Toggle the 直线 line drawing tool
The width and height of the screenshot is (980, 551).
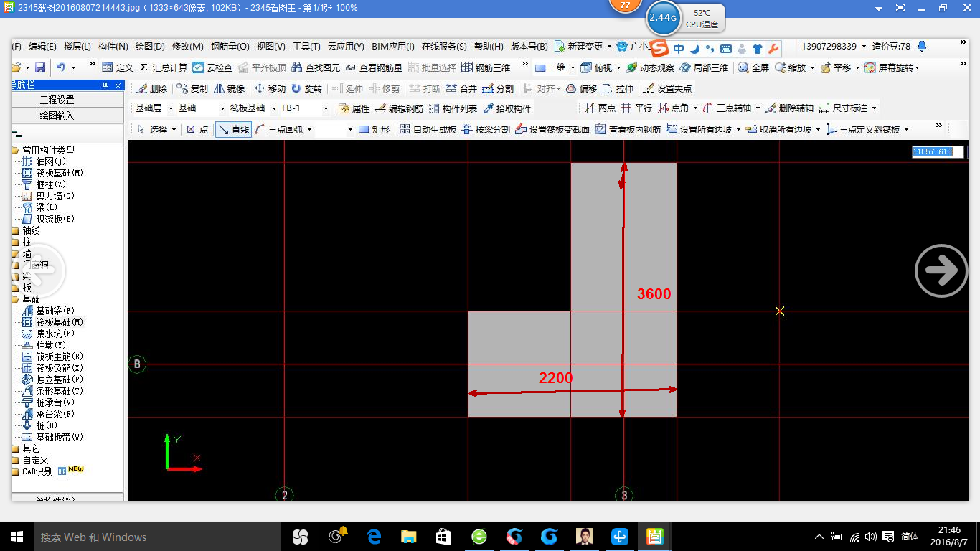[x=233, y=129]
